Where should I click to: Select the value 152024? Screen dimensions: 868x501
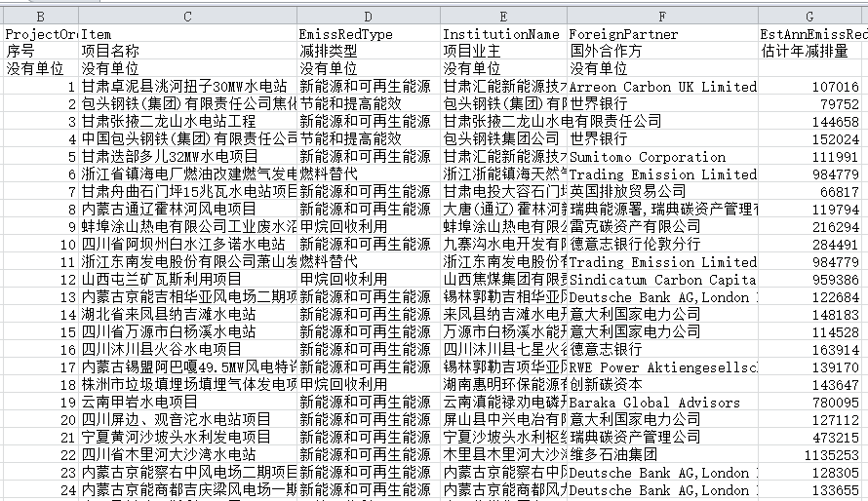tap(809, 138)
